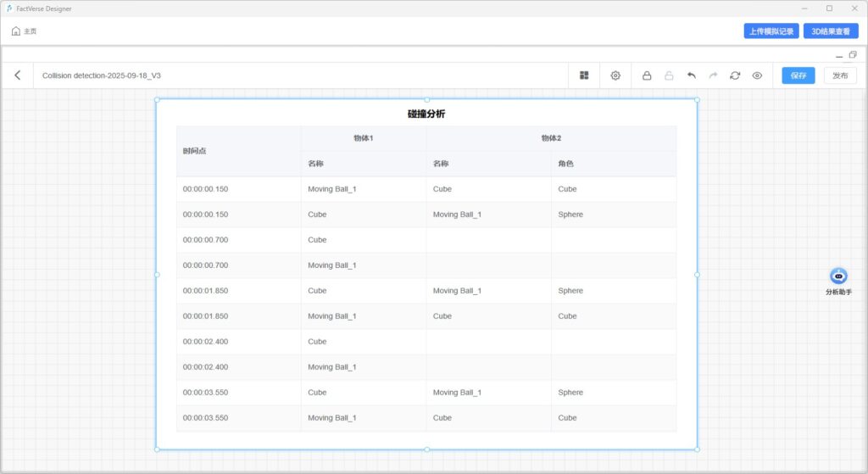Redo the last undone action
The height and width of the screenshot is (474, 868).
click(713, 75)
